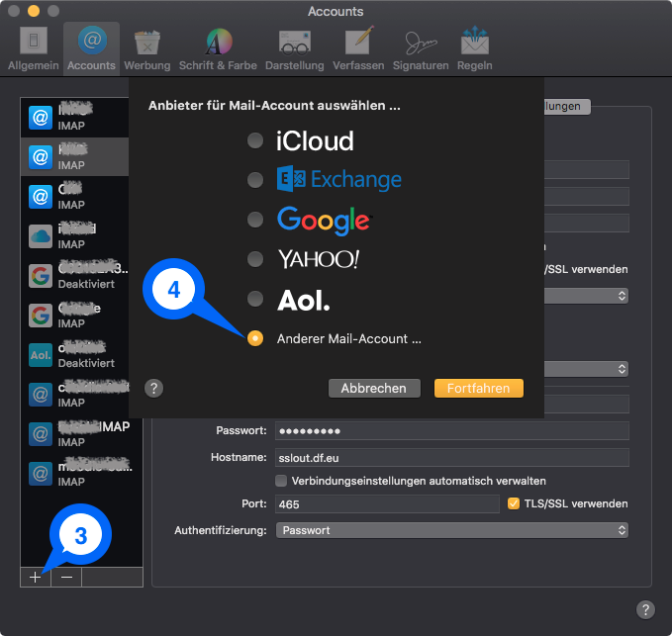
Task: Select the third IMAP account with @ icon
Action: [x=74, y=197]
